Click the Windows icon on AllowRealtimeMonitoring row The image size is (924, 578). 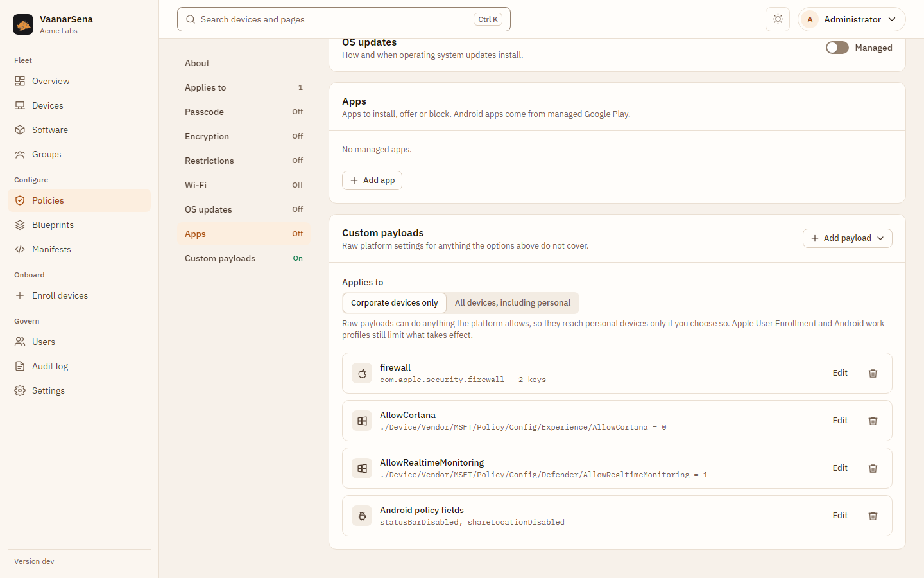[362, 468]
